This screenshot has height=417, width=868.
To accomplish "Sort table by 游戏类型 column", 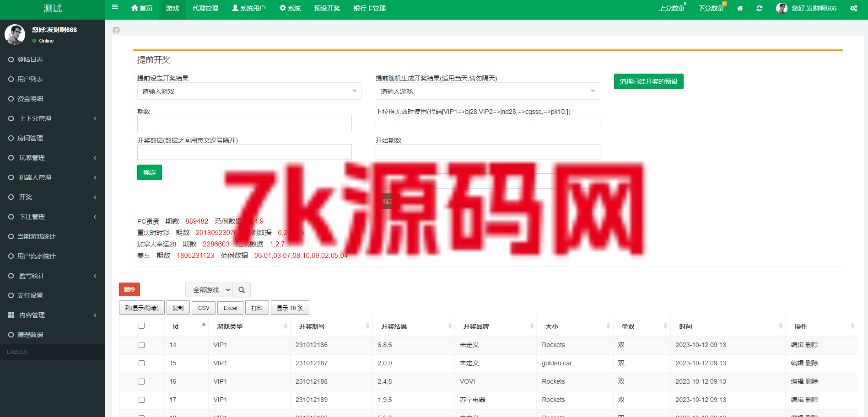I will point(249,326).
